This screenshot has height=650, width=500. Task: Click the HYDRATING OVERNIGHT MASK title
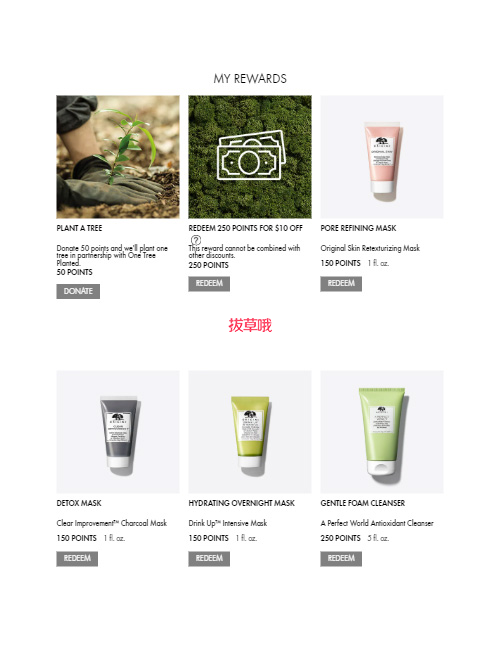[x=241, y=503]
